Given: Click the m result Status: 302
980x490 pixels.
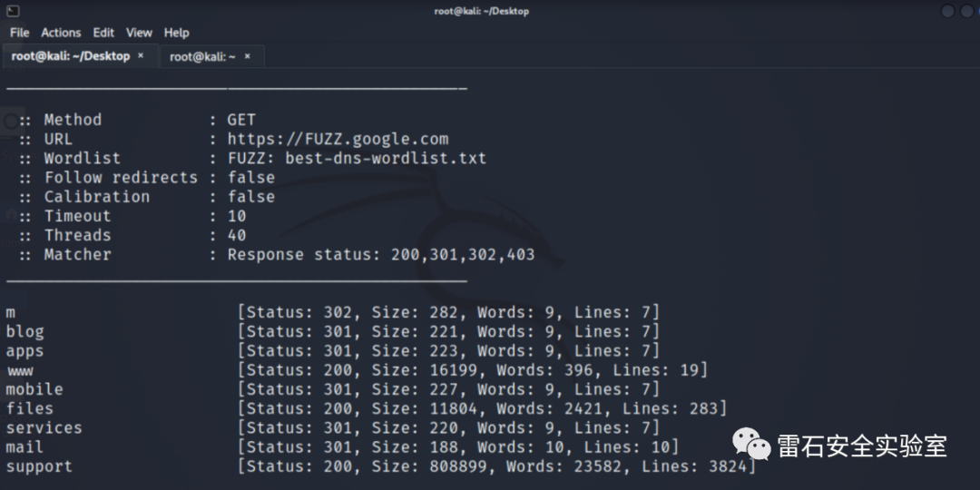Looking at the screenshot, I should point(299,312).
